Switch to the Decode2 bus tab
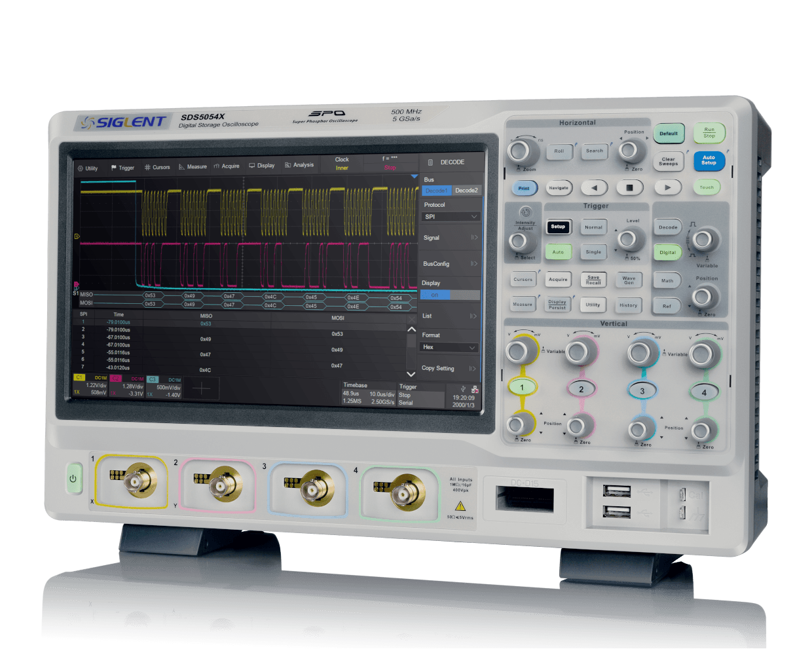The height and width of the screenshot is (668, 812). tap(466, 191)
